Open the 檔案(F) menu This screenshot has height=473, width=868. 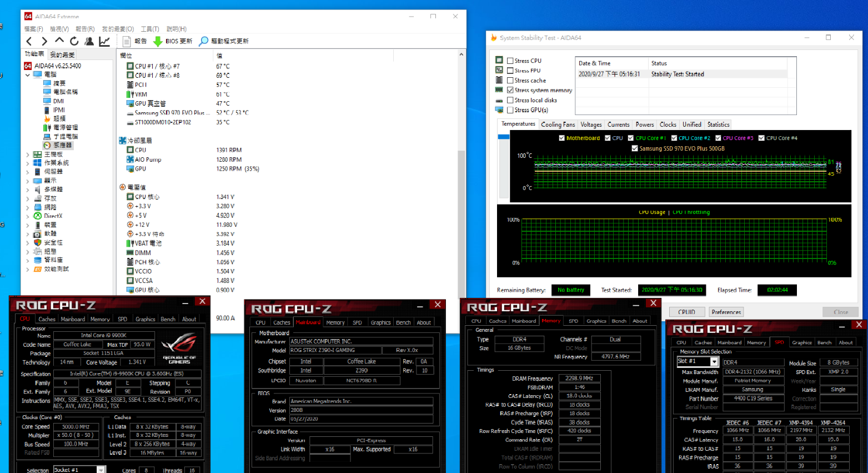coord(33,29)
